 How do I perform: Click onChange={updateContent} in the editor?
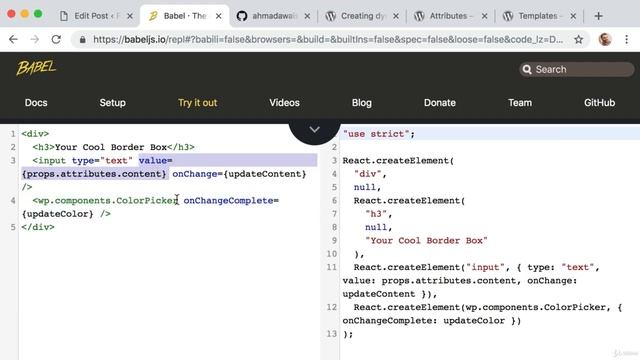tap(239, 174)
